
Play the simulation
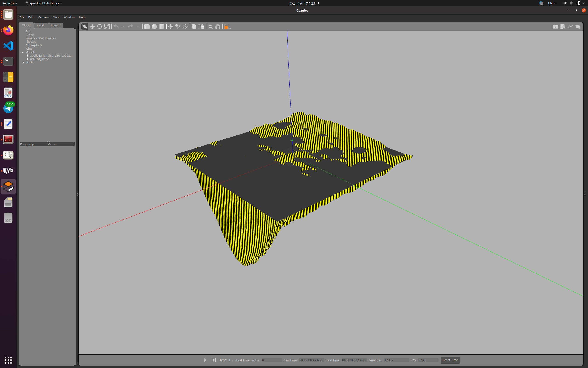point(205,360)
